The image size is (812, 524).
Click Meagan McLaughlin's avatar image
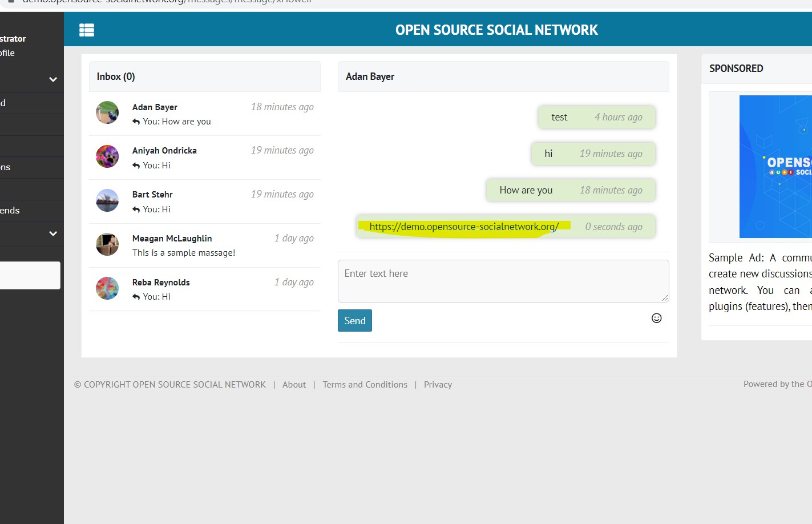pyautogui.click(x=107, y=244)
